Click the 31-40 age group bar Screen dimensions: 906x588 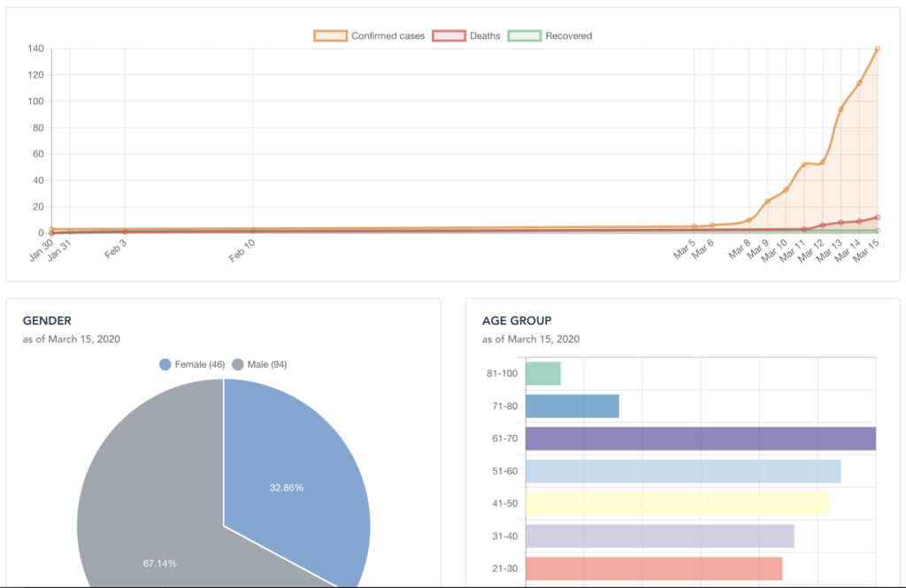tap(660, 536)
